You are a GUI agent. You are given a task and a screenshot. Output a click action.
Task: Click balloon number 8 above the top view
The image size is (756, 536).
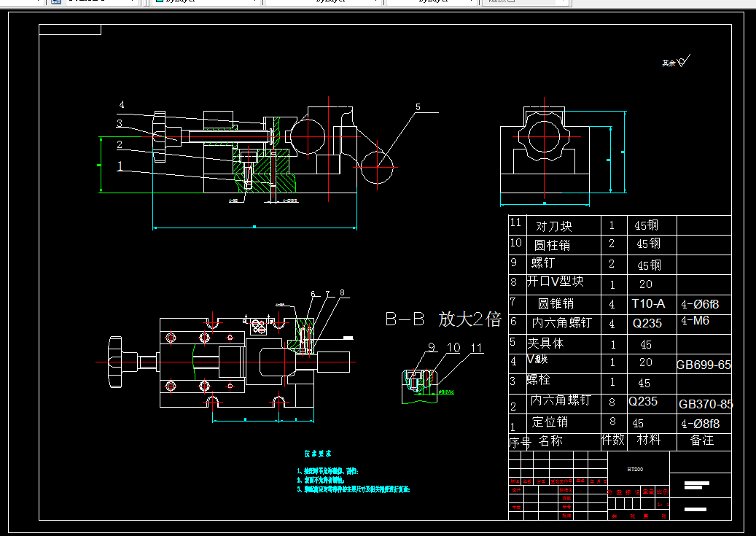(343, 293)
